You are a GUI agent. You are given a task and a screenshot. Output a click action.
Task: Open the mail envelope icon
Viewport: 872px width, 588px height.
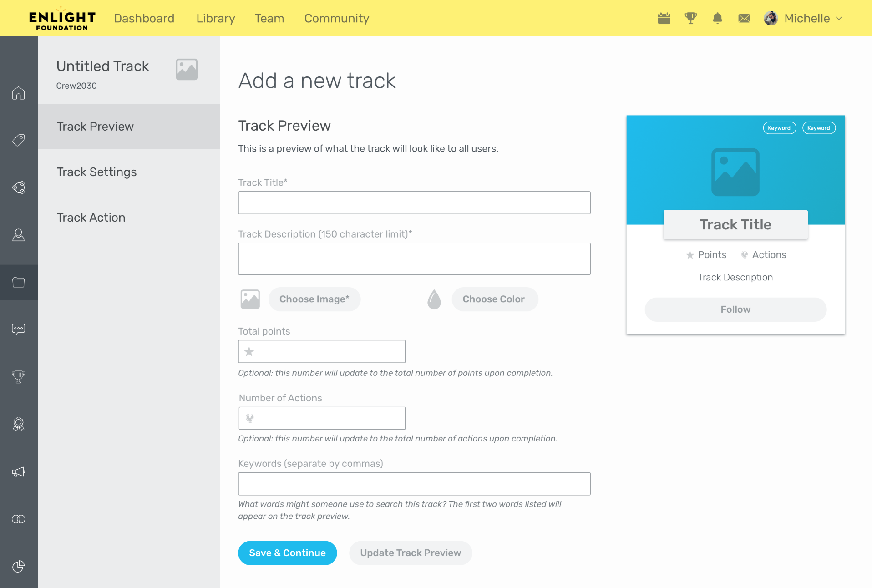click(744, 18)
